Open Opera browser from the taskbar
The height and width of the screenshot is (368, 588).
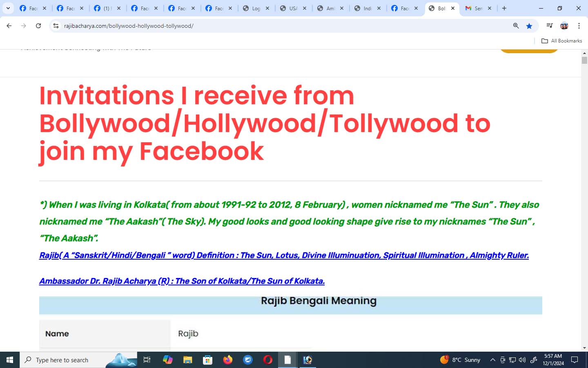[x=268, y=360]
